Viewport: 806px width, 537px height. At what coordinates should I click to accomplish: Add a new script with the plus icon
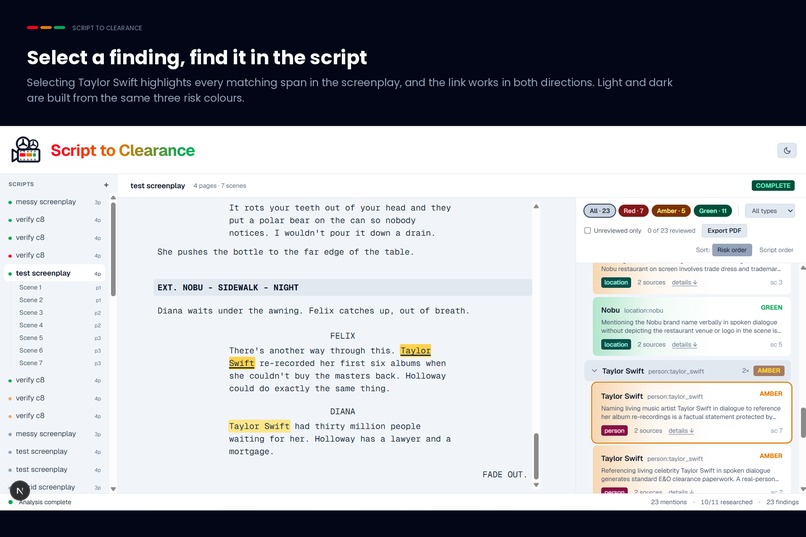click(x=106, y=184)
